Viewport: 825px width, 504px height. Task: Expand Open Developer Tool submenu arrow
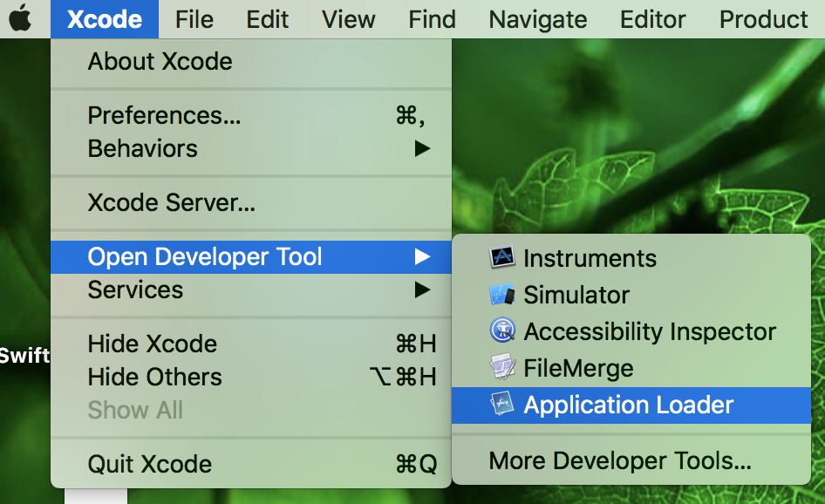pos(422,256)
